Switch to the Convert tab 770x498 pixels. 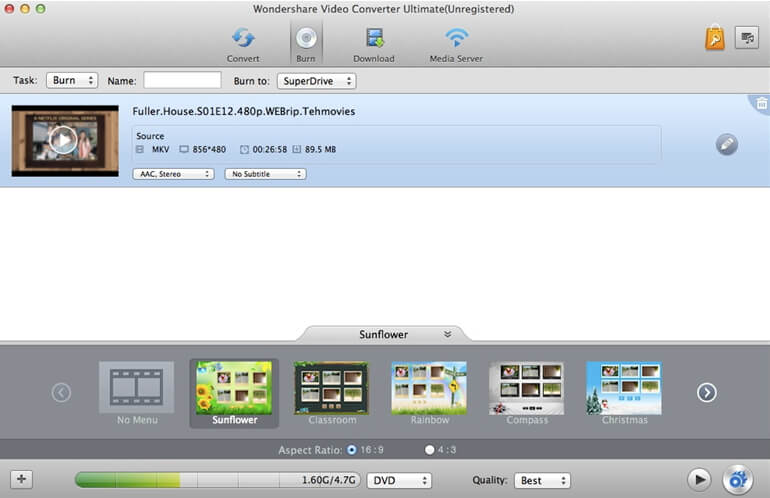tap(243, 44)
